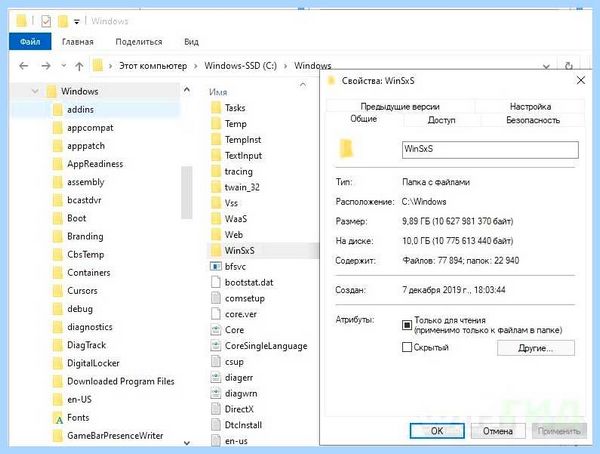The width and height of the screenshot is (600, 454).
Task: Select GameBarPresenceWriter folder icon in tree
Action: tap(57, 436)
